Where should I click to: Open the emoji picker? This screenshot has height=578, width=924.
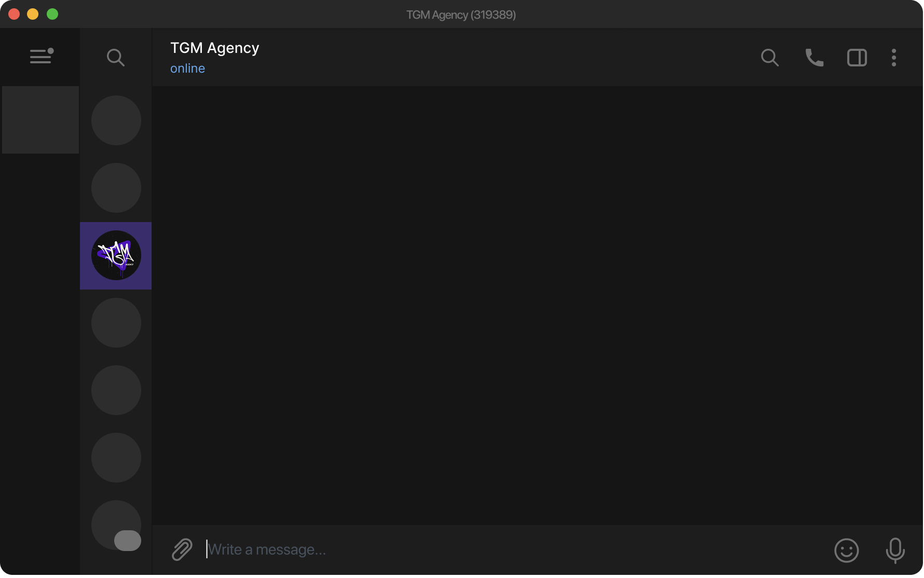pyautogui.click(x=847, y=550)
